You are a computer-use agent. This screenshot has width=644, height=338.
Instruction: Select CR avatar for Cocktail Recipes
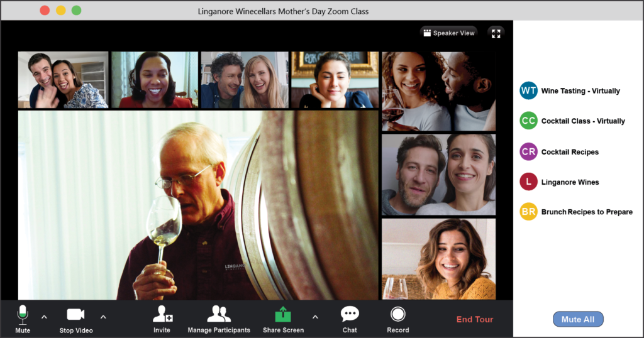click(528, 152)
